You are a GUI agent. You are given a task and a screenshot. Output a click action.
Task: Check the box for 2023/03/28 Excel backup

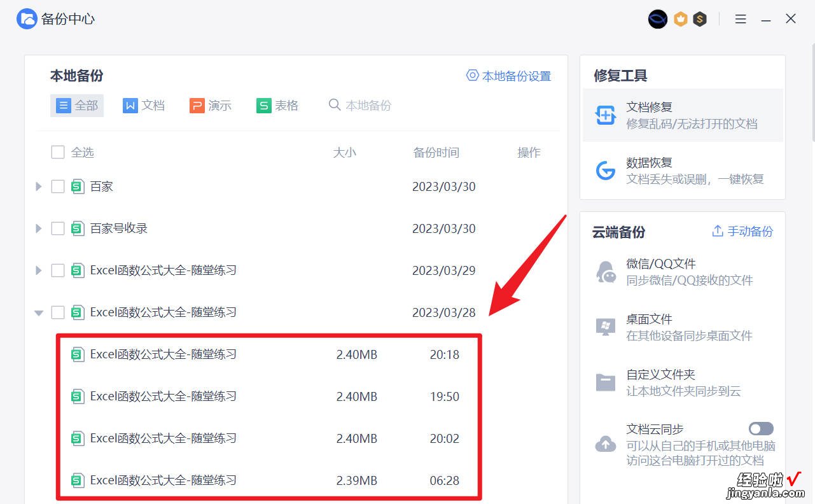pos(58,312)
